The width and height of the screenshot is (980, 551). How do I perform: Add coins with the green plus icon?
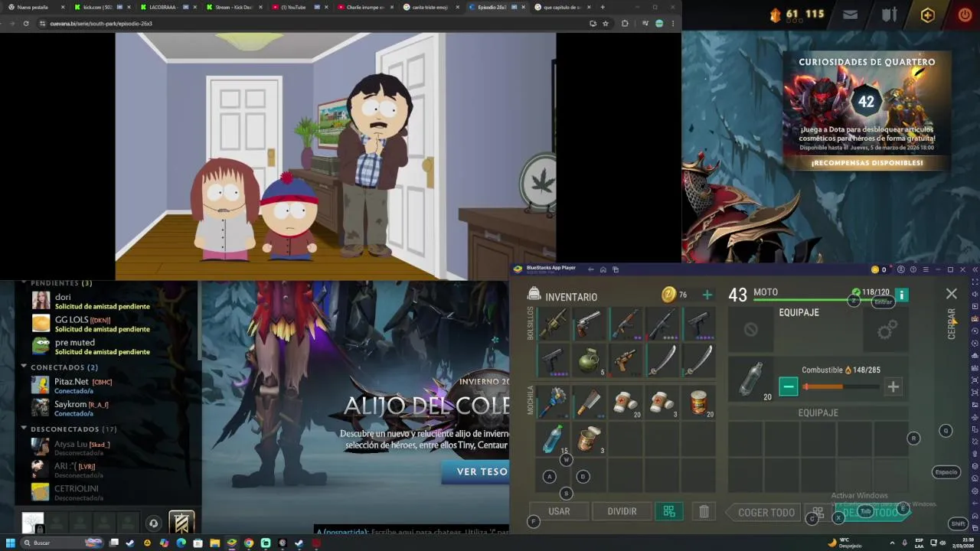coord(707,295)
